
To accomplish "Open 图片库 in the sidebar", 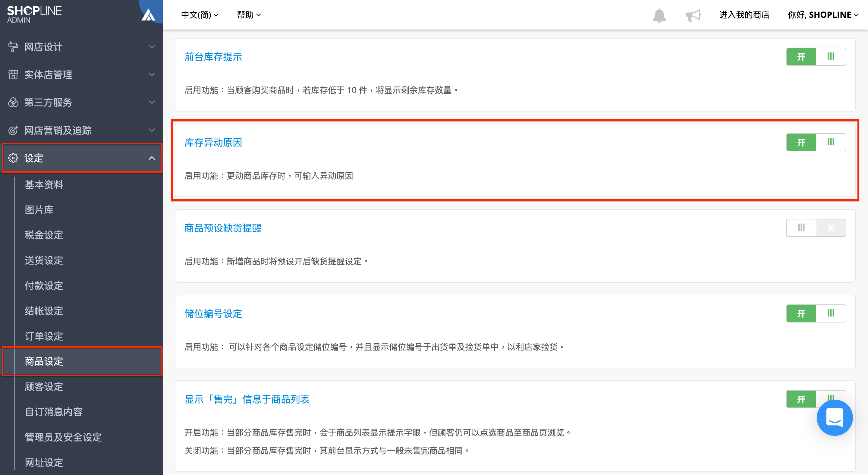I will click(x=39, y=210).
